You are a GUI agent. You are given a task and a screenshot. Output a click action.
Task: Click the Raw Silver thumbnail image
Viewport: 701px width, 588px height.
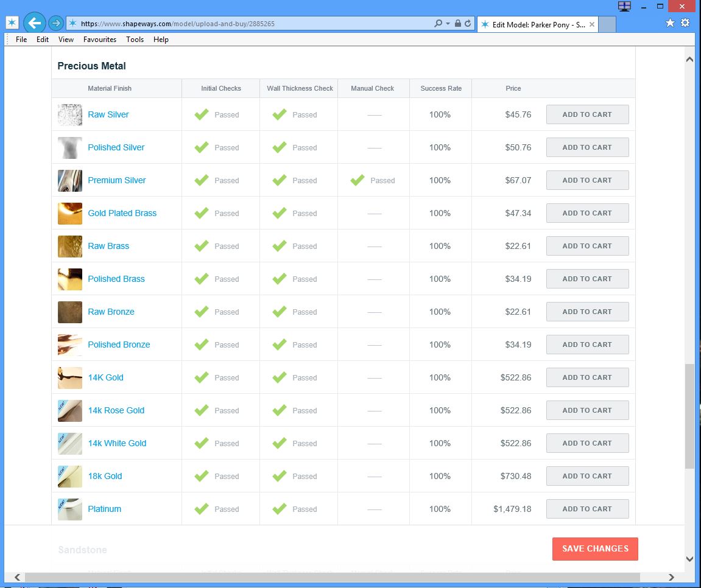coord(70,115)
